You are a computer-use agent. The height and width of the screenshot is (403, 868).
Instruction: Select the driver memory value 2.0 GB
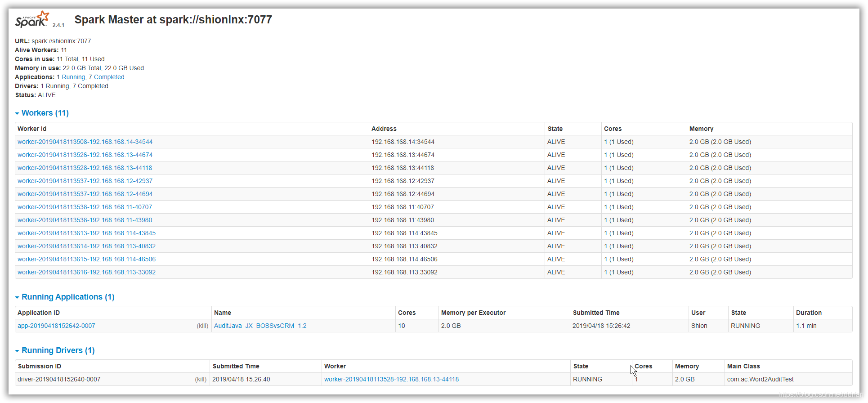tap(685, 379)
